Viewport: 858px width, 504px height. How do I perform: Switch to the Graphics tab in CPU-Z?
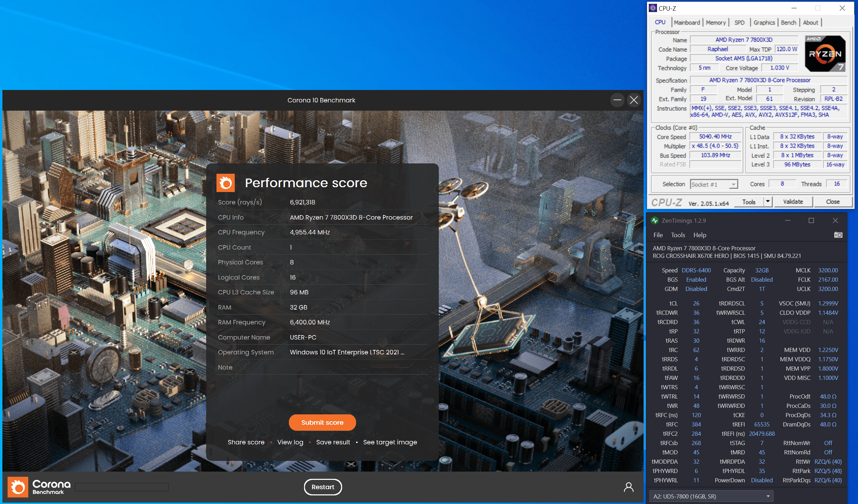coord(764,23)
